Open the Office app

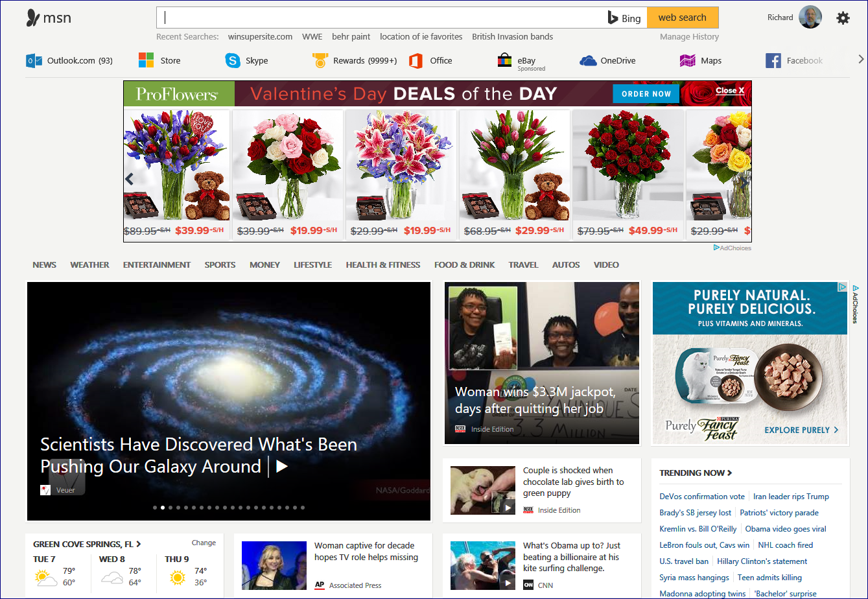point(431,60)
